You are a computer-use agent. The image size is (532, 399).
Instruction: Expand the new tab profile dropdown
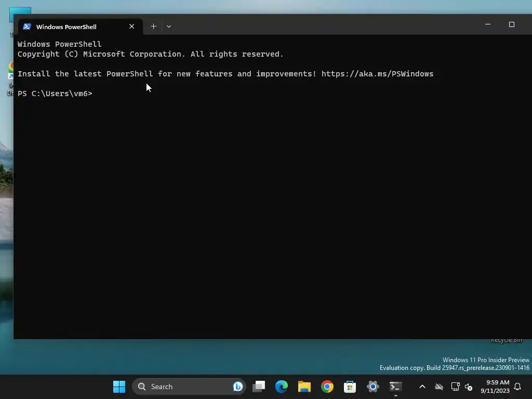click(169, 26)
